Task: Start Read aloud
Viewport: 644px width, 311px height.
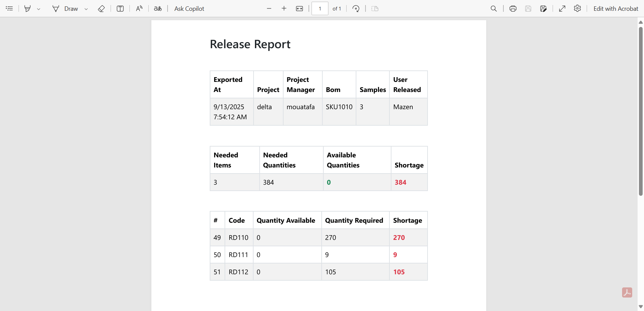Action: [139, 8]
